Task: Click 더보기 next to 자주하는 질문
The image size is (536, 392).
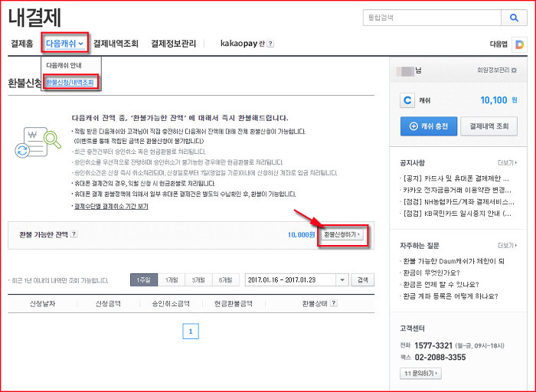Action: coord(508,246)
